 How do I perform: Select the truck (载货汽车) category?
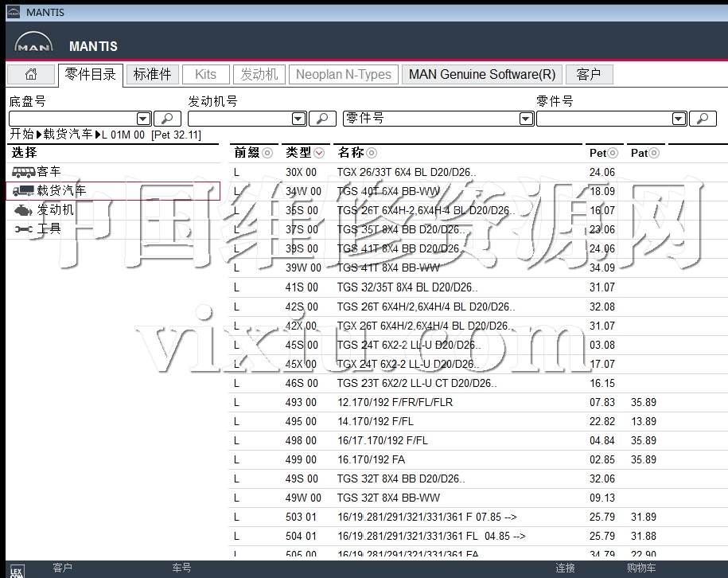click(x=61, y=191)
